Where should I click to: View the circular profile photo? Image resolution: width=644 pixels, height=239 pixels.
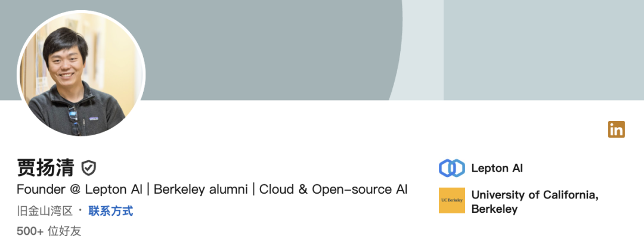[x=81, y=74]
